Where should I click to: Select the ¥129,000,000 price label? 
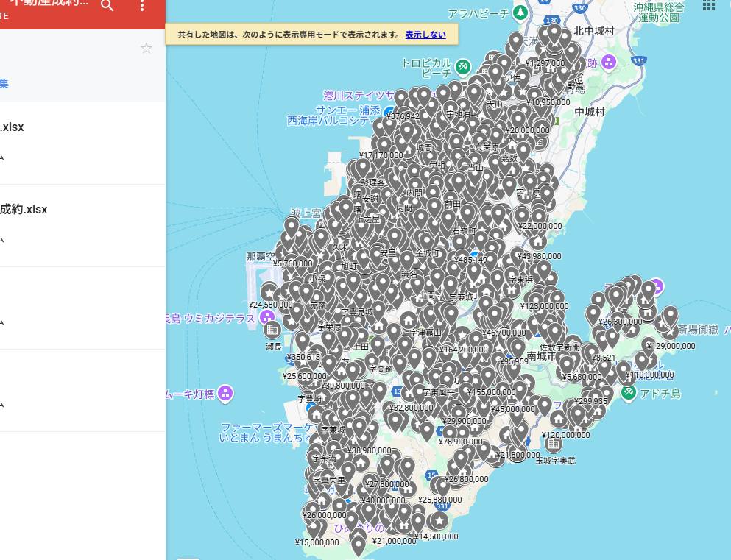(x=671, y=346)
